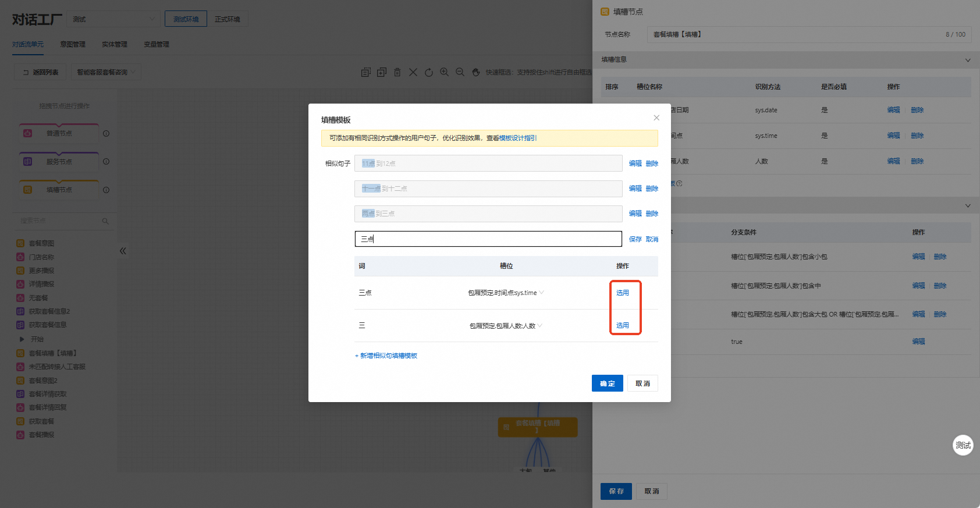Click the paste node toolbar icon
This screenshot has height=508, width=980.
click(x=382, y=72)
